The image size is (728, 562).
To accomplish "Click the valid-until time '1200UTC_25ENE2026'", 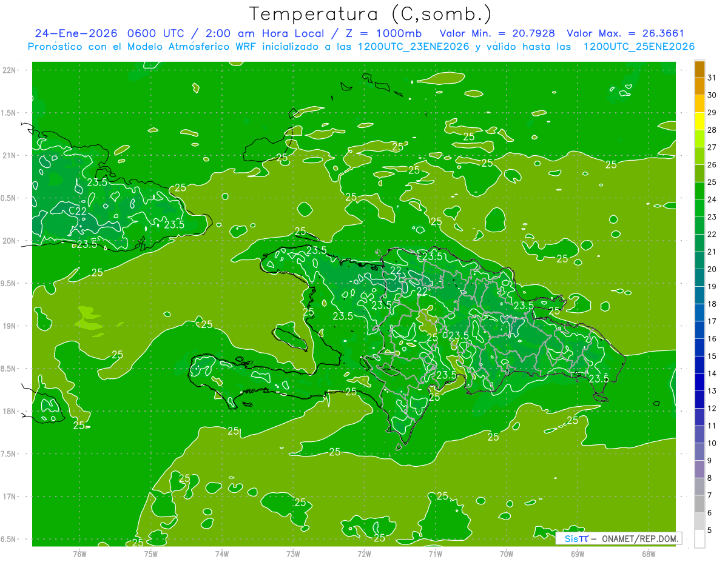I will pyautogui.click(x=639, y=47).
